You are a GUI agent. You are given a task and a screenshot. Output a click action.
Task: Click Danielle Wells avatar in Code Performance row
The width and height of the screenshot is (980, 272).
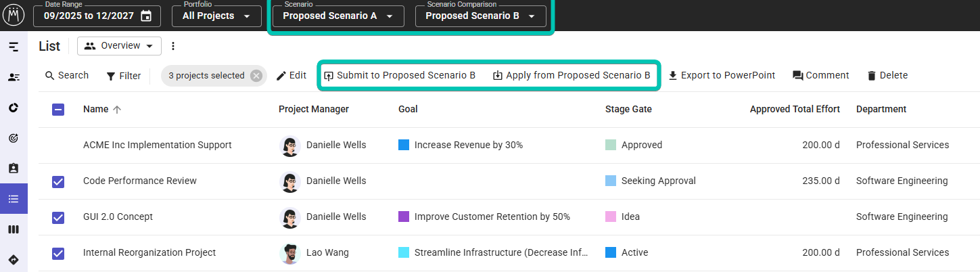(290, 181)
